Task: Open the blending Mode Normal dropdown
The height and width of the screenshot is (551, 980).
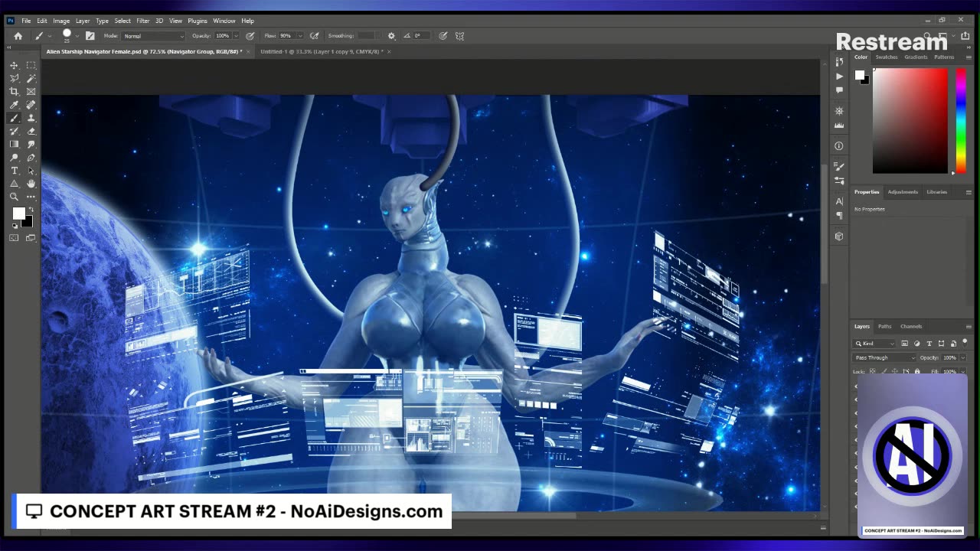Action: coord(153,36)
